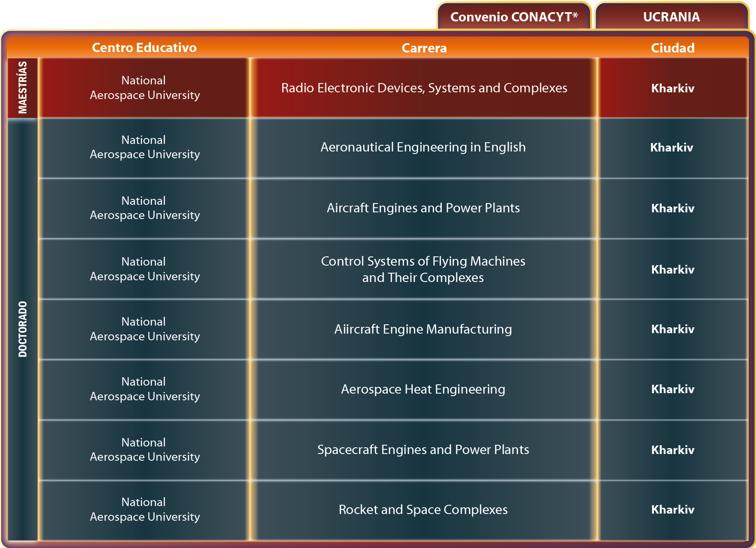Click university name in Rocket and Space row
Viewport: 756px width, 548px height.
[145, 509]
